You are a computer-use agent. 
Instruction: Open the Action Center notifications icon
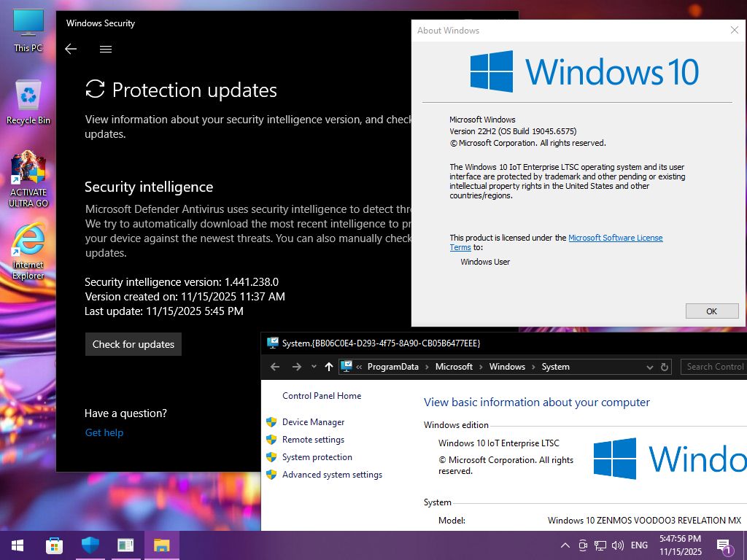[723, 545]
